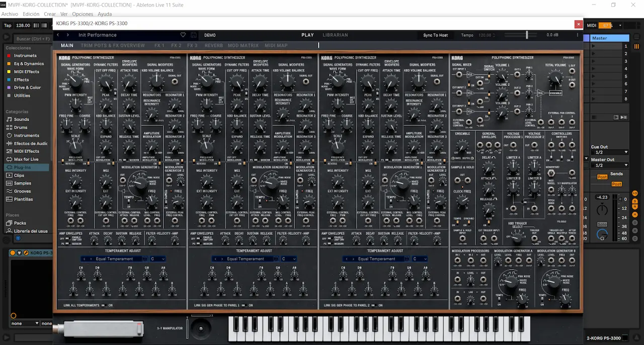
Task: Go to next preset arrow
Action: coord(67,35)
